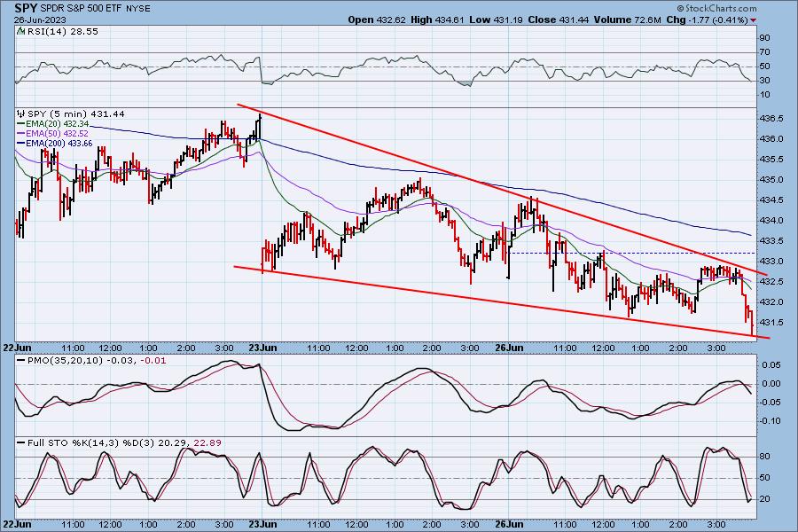This screenshot has width=798, height=532.
Task: Click the 90 level on the RSI axis
Action: 765,38
